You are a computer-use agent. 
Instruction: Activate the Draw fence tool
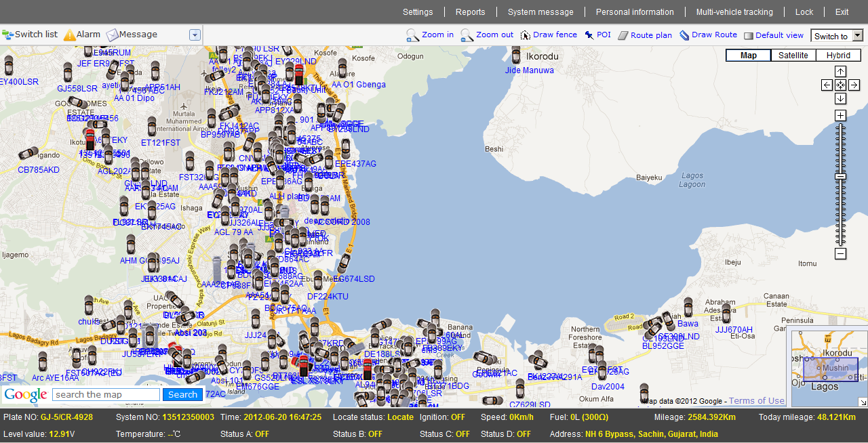pyautogui.click(x=549, y=34)
